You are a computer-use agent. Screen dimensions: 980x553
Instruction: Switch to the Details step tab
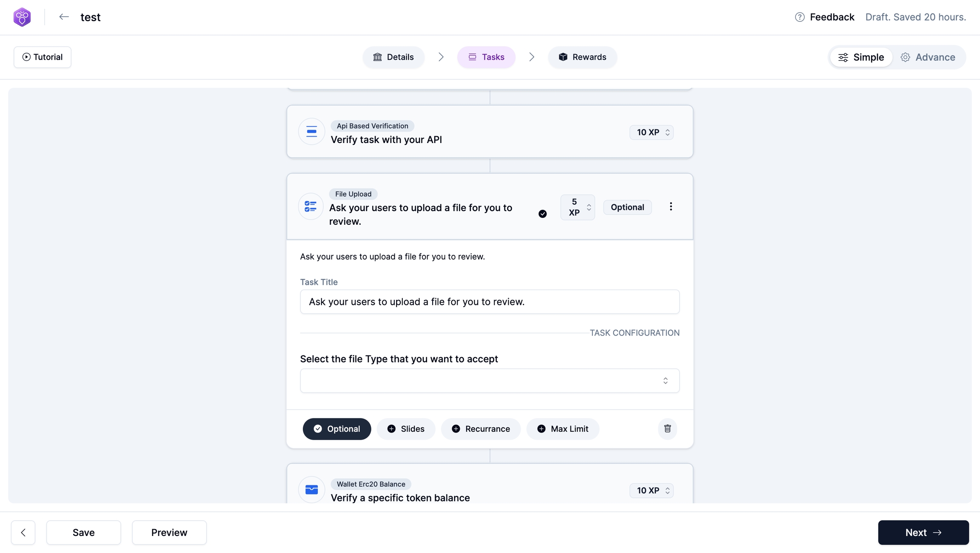[393, 57]
